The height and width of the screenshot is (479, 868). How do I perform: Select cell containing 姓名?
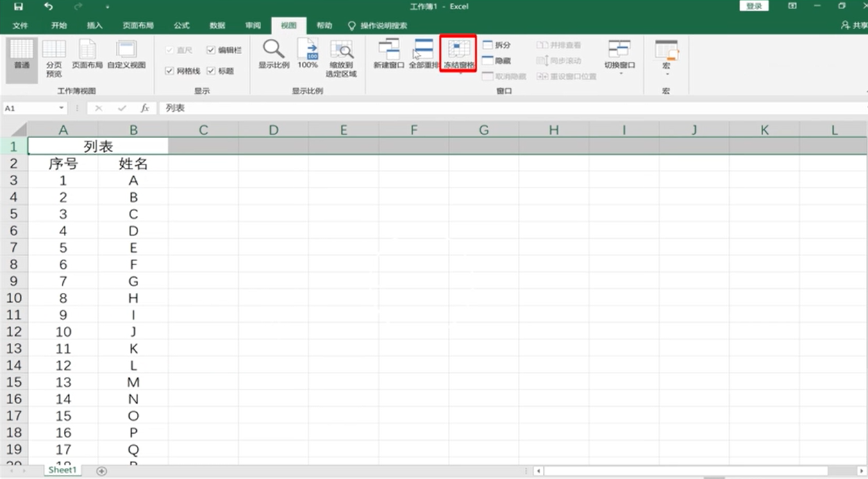[133, 164]
